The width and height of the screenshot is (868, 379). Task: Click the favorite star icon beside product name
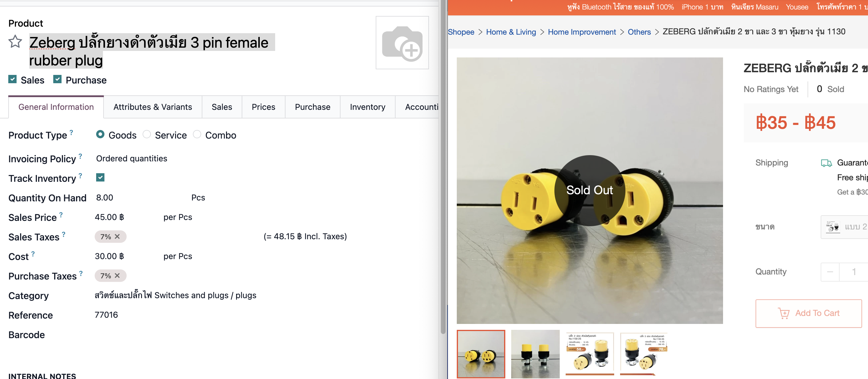tap(15, 42)
